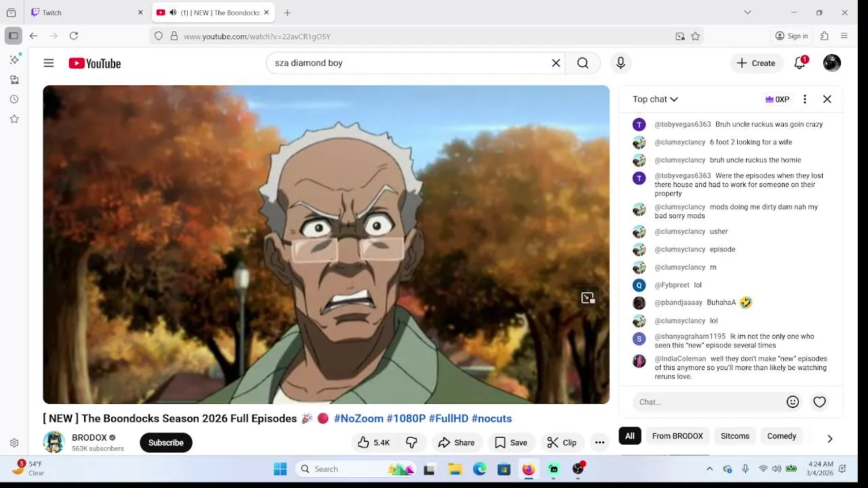Open synced tabs sidebar icon
Viewport: 868px width, 488px height.
click(14, 80)
